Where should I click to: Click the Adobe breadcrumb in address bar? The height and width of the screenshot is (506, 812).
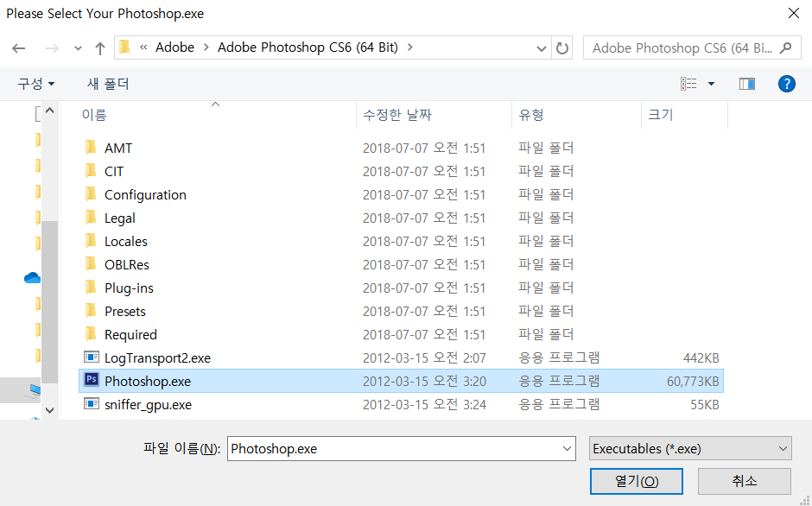click(x=175, y=47)
